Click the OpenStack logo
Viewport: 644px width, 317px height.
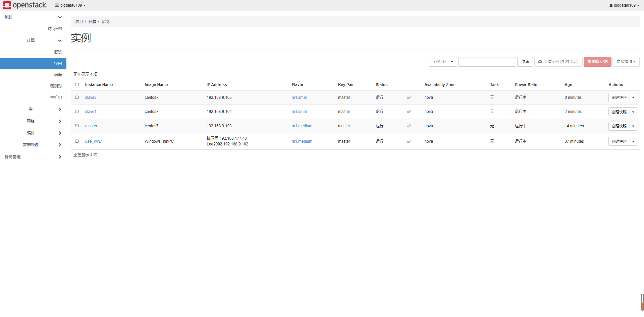click(25, 5)
